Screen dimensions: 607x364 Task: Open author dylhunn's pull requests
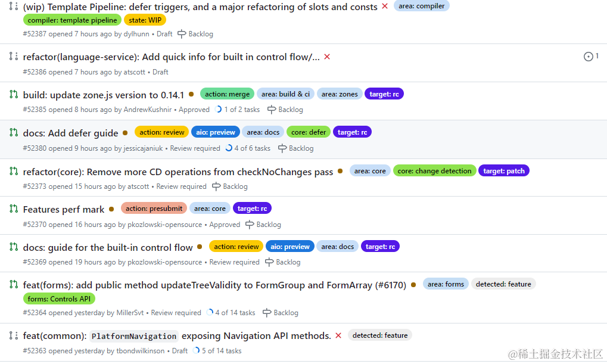[136, 34]
